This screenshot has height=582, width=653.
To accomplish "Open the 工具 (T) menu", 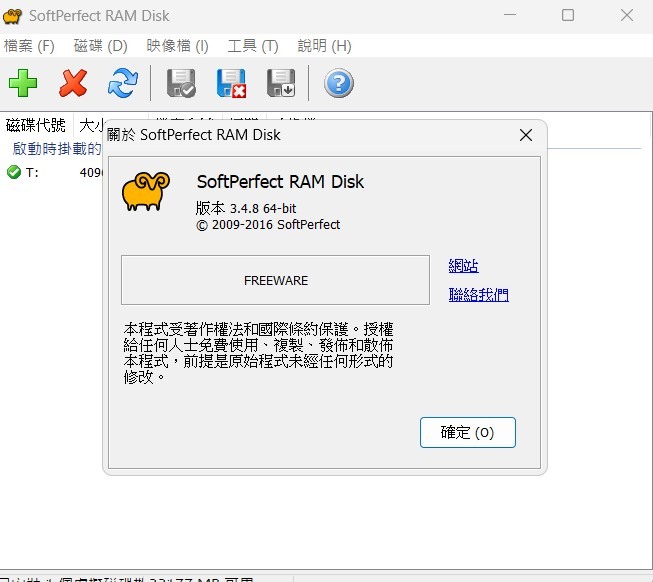I will [x=253, y=46].
